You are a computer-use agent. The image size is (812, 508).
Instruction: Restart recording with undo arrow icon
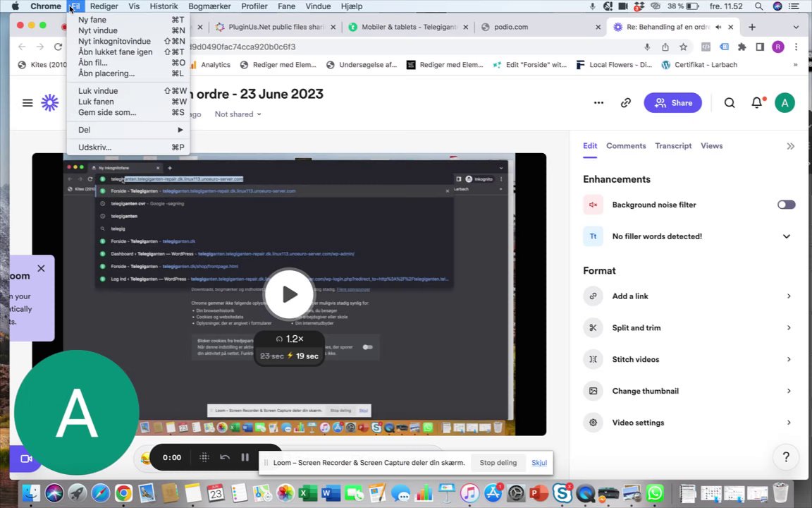224,457
